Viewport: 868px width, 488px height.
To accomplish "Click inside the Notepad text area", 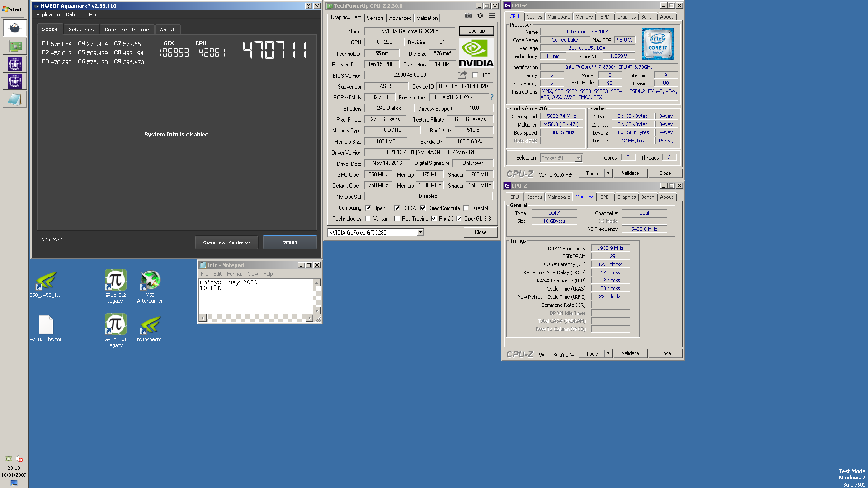I will click(x=256, y=297).
